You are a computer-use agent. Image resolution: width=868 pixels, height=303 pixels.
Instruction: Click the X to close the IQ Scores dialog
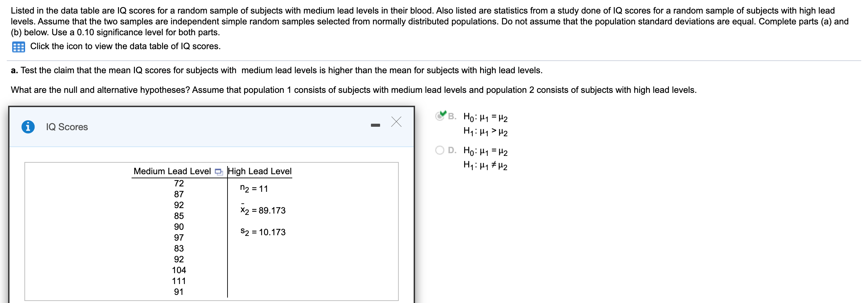point(396,122)
